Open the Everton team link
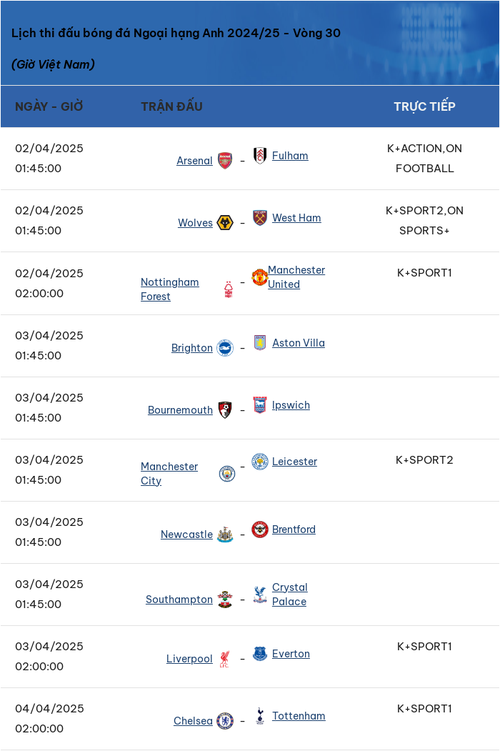 click(291, 654)
